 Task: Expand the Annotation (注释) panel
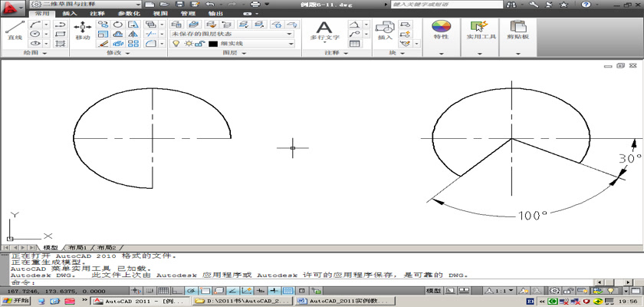click(x=337, y=53)
